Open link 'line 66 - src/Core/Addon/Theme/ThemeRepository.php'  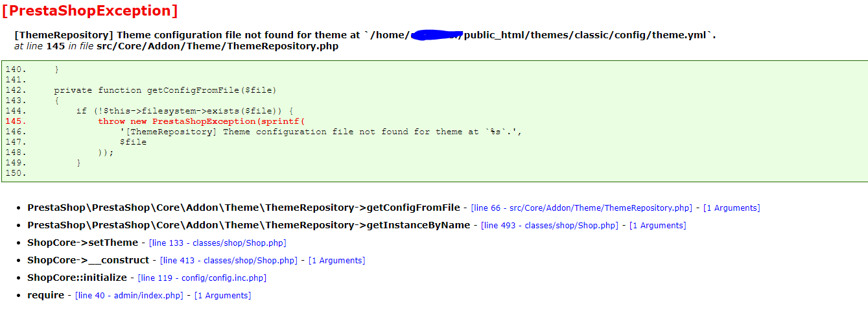click(x=581, y=208)
